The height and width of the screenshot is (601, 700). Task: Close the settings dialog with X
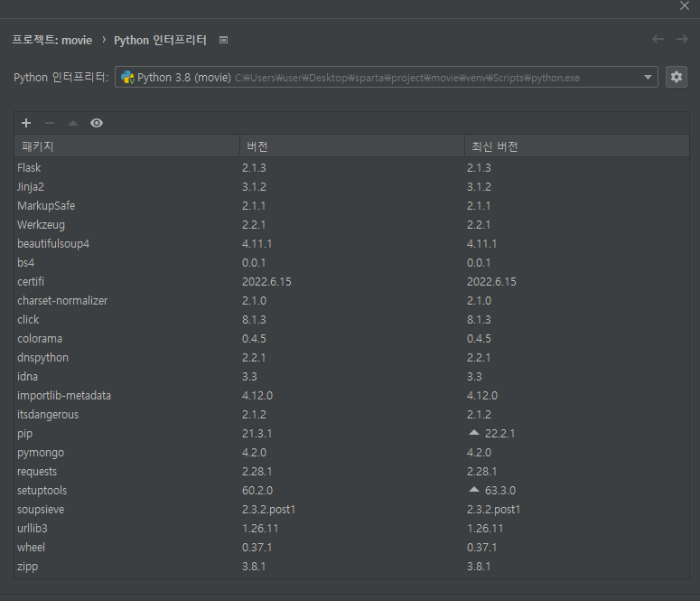(685, 5)
